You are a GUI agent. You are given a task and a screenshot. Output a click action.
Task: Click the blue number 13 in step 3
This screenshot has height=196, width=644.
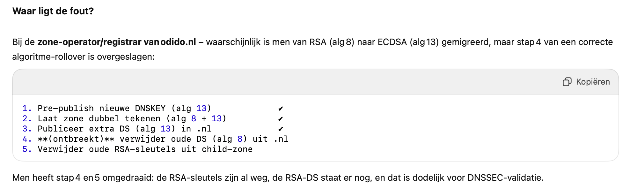[x=165, y=129]
